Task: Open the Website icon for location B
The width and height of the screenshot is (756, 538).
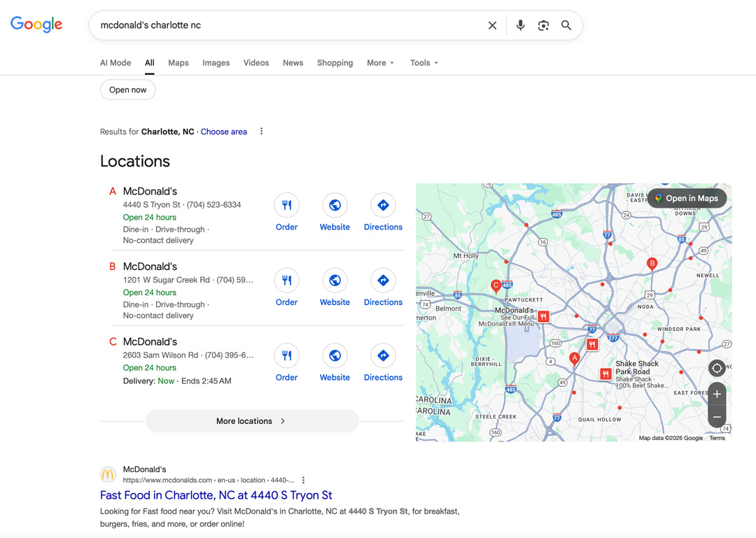Action: (335, 280)
